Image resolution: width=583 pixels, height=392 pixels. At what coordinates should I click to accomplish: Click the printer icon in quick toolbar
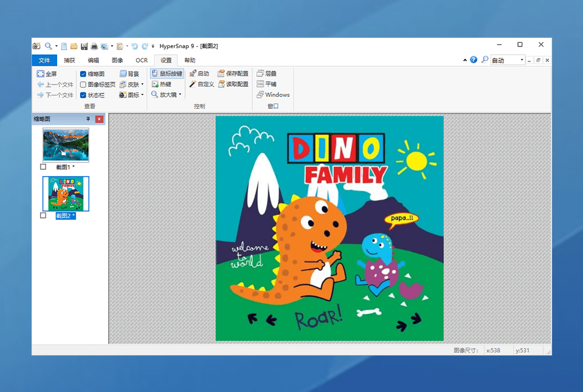(94, 46)
